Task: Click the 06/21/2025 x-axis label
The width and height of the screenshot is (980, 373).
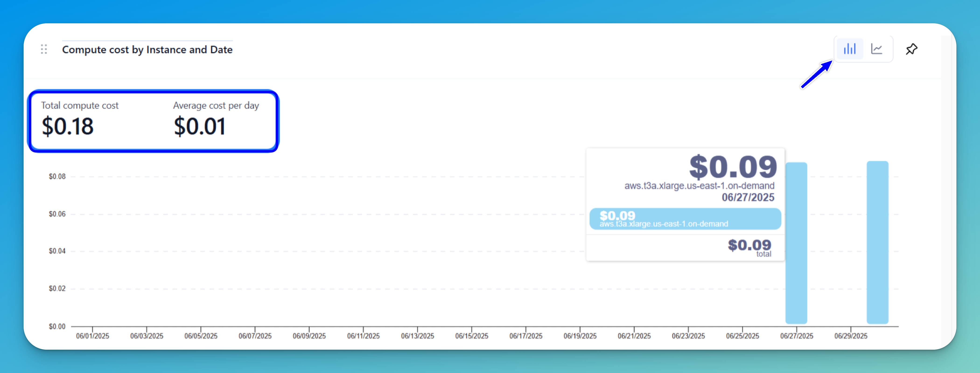Action: coord(634,336)
